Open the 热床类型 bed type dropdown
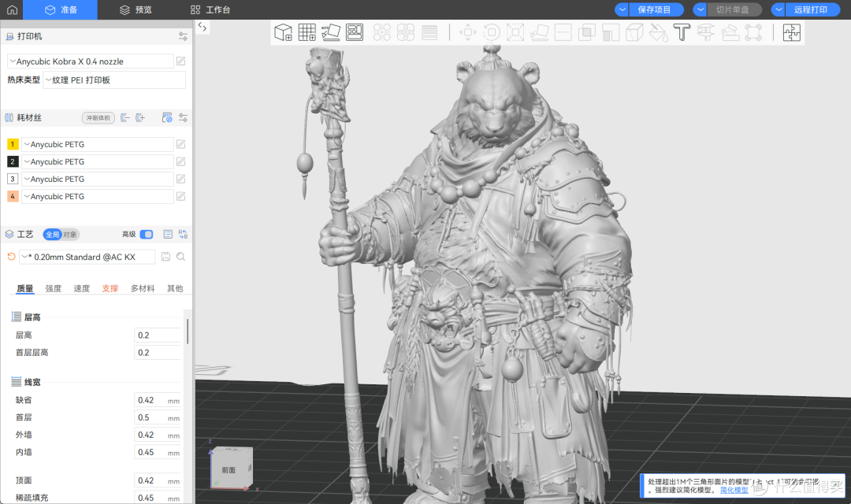The width and height of the screenshot is (851, 504). [114, 80]
